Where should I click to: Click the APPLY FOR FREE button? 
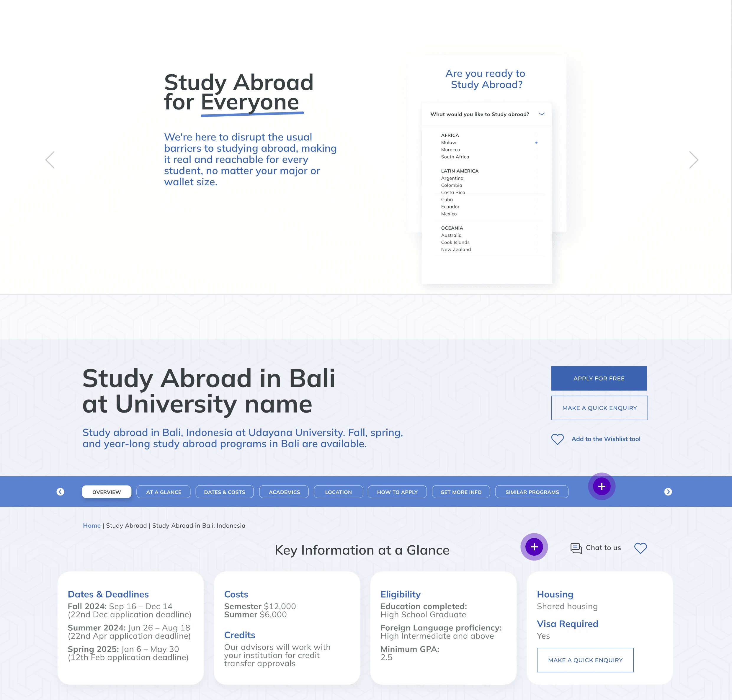598,378
